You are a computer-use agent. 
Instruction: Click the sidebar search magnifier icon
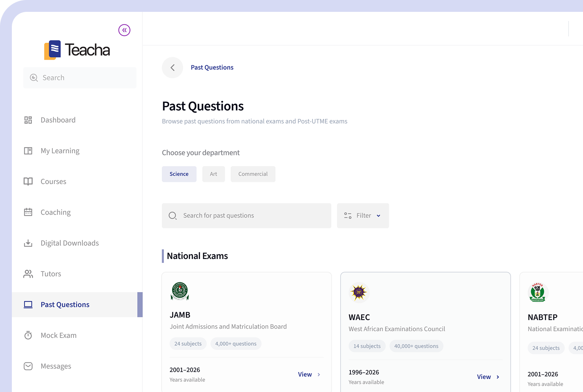(x=34, y=77)
